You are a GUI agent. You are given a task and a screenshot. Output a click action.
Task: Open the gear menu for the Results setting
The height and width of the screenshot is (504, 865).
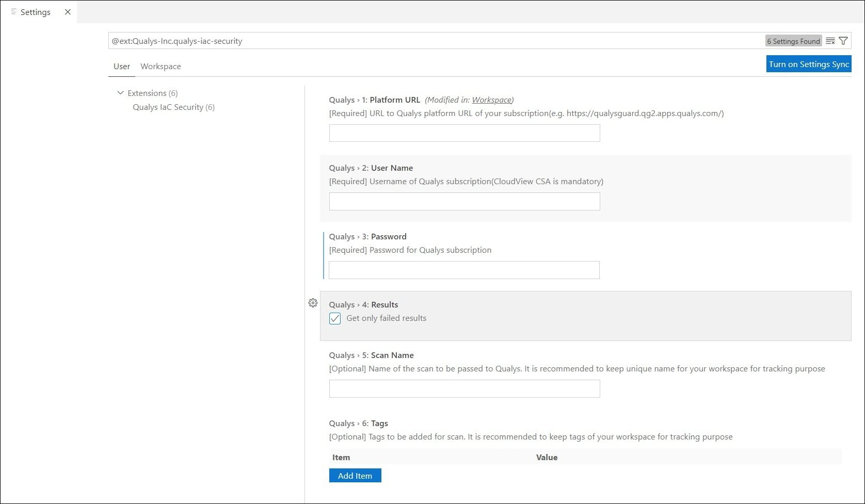tap(313, 303)
